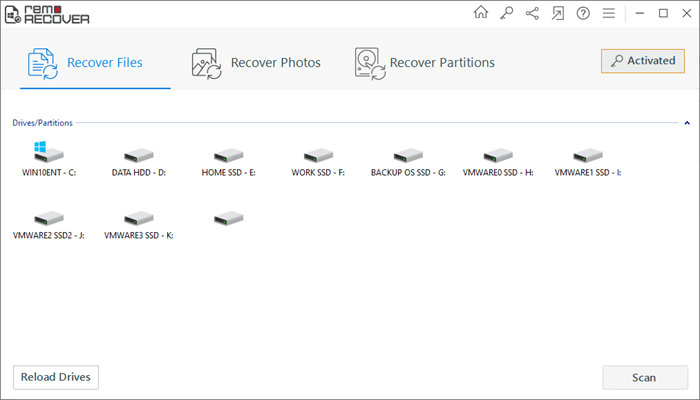Viewport: 700px width, 400px height.
Task: Select the unlabeled drive icon
Action: [x=229, y=218]
